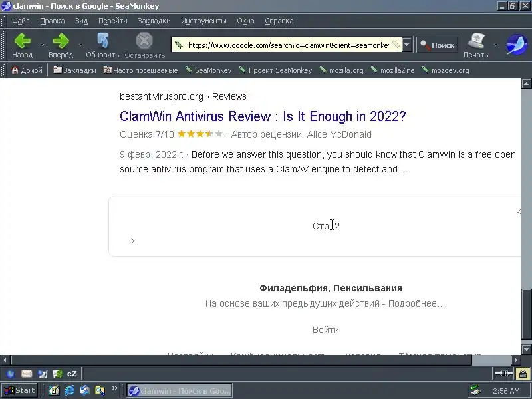Click the system tray network icon
The height and width of the screenshot is (399, 532).
[475, 391]
